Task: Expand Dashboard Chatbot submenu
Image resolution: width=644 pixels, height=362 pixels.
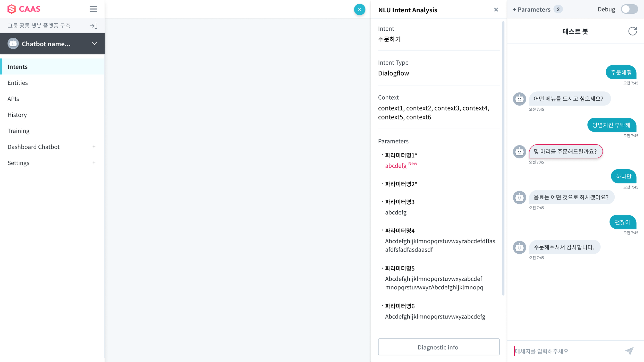Action: tap(94, 147)
